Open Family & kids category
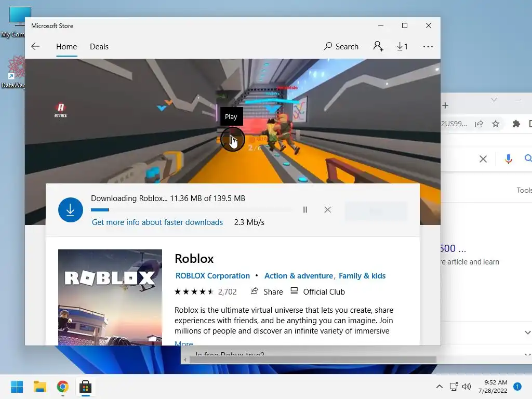Screen dimensions: 532x399 362,276
